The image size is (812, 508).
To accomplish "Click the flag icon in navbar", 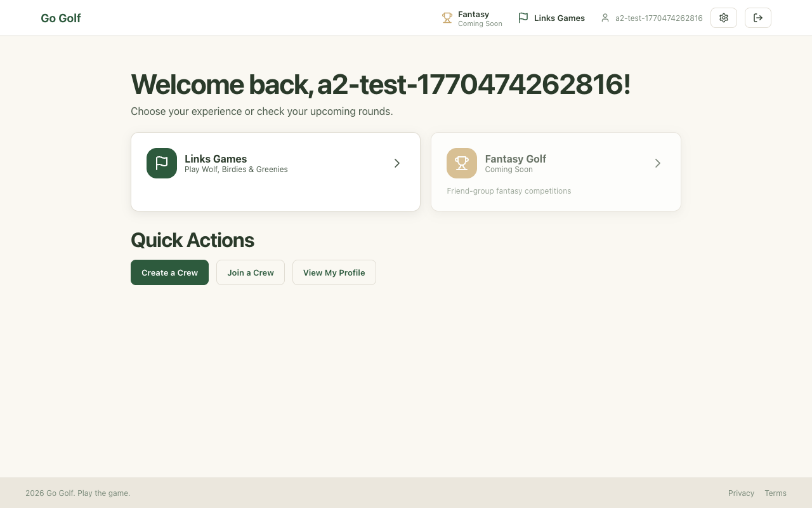I will 523,18.
